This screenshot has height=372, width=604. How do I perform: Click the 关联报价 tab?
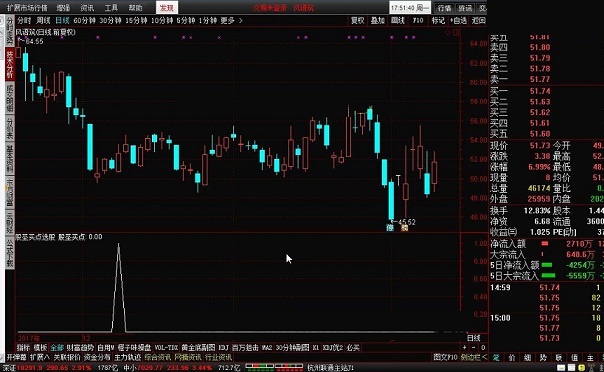(x=67, y=357)
